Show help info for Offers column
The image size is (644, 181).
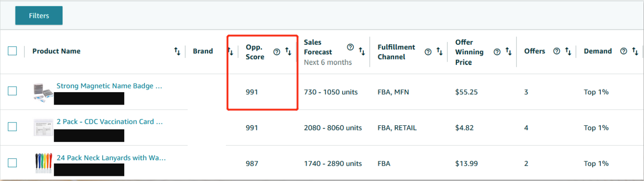[x=556, y=51]
